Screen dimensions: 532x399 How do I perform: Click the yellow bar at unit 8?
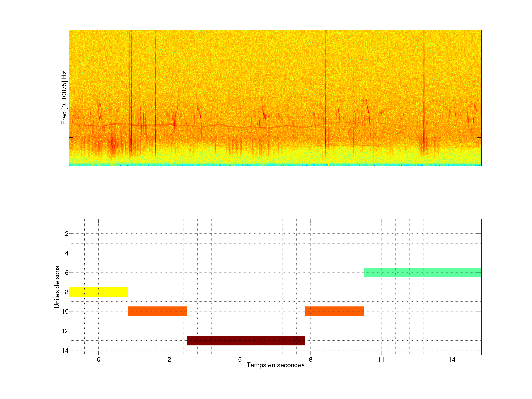[x=98, y=292]
